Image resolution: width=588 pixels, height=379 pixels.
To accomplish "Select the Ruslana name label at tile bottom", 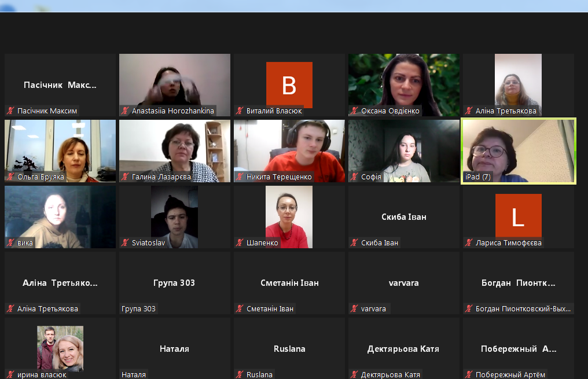I will (259, 374).
